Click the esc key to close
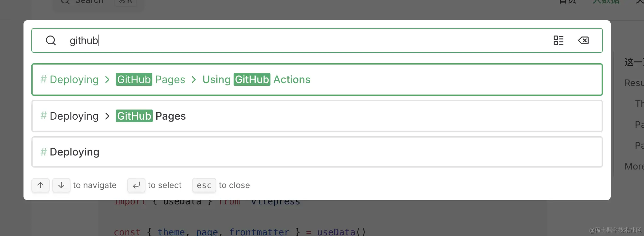This screenshot has width=644, height=236. point(204,185)
